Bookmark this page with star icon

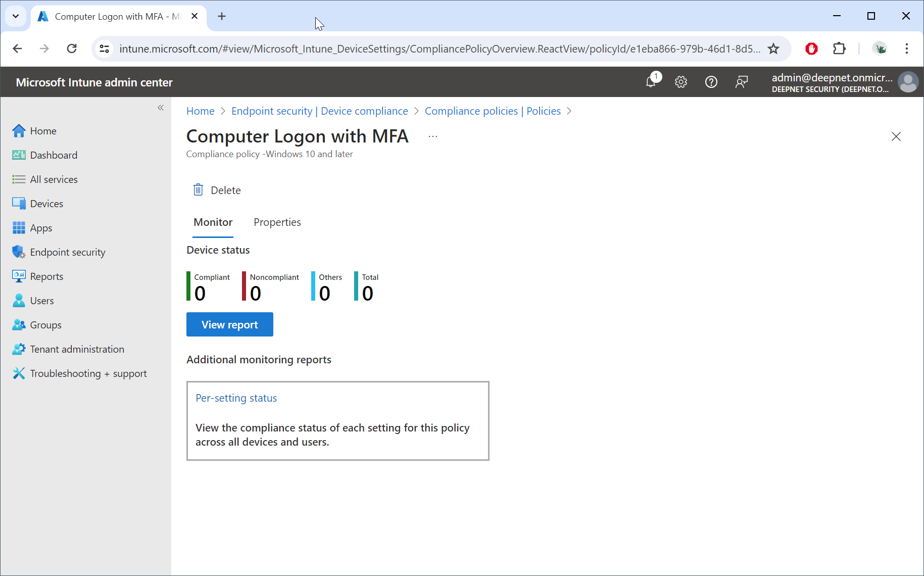[773, 49]
